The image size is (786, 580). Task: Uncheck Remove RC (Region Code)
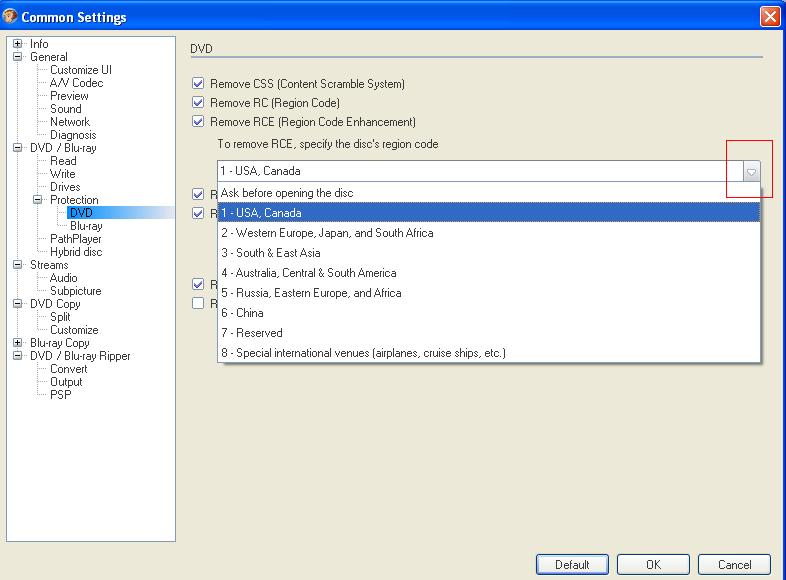[198, 103]
